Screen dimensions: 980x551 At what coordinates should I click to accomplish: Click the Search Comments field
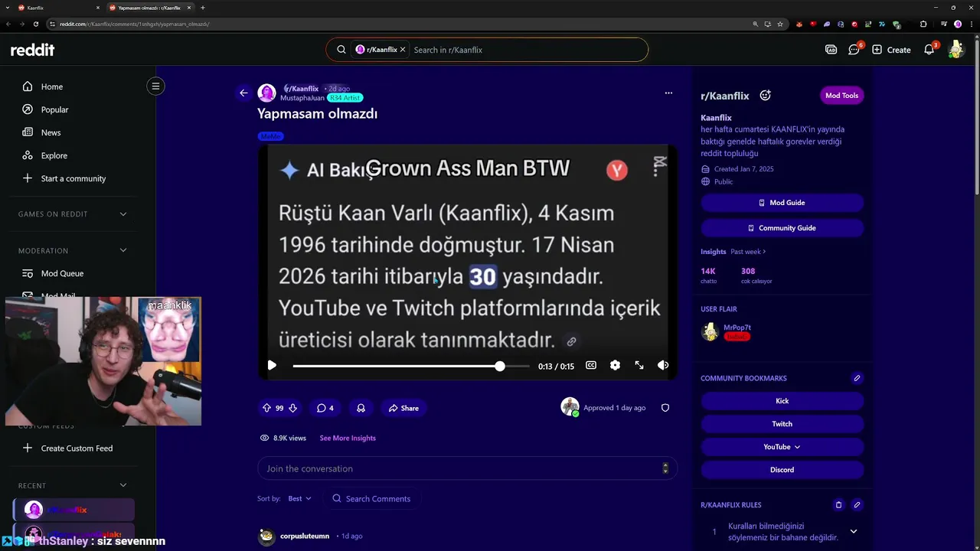pyautogui.click(x=371, y=498)
